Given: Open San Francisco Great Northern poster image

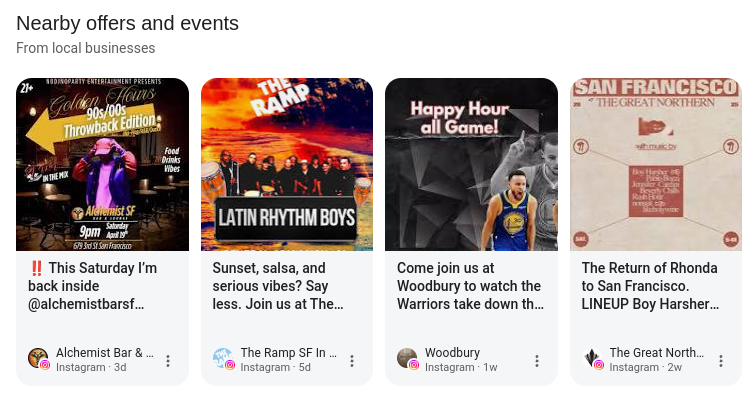Looking at the screenshot, I should click(656, 164).
